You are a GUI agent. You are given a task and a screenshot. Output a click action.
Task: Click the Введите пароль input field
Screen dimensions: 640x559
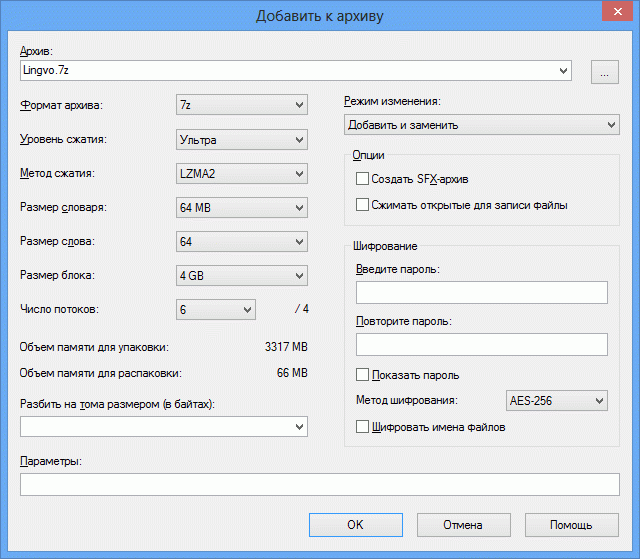[x=481, y=292]
